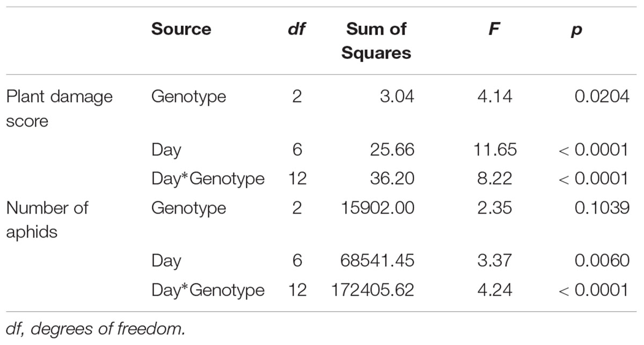Click the p column header
This screenshot has width=644, height=345.
point(576,31)
